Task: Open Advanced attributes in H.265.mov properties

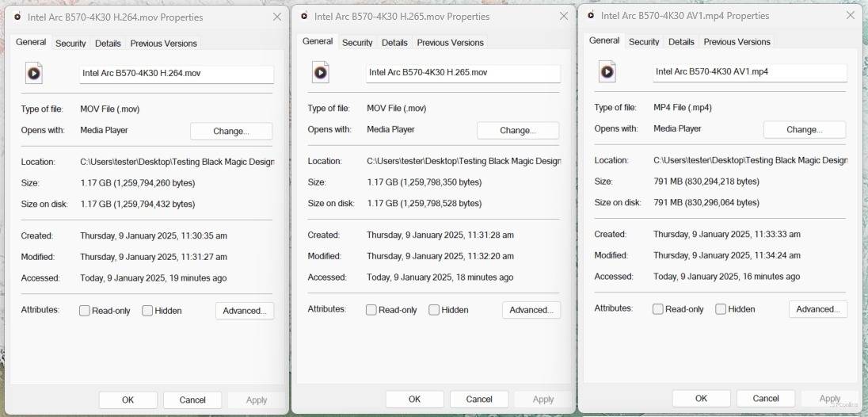Action: tap(531, 309)
